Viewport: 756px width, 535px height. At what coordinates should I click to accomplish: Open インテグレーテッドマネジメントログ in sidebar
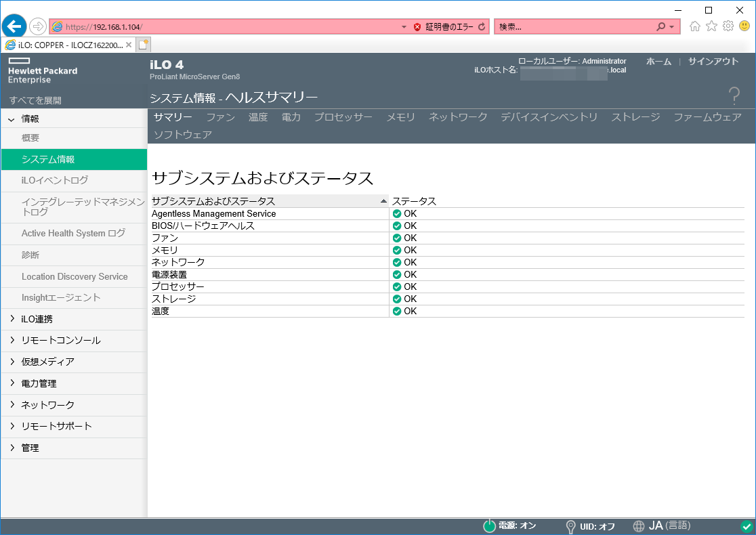click(75, 207)
